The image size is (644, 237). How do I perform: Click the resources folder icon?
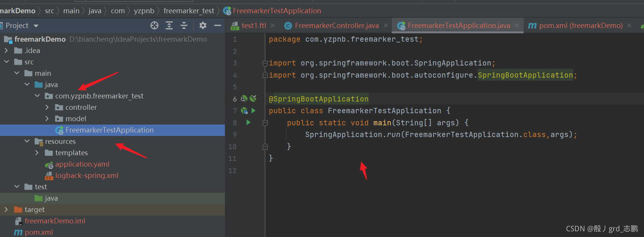[x=39, y=142]
